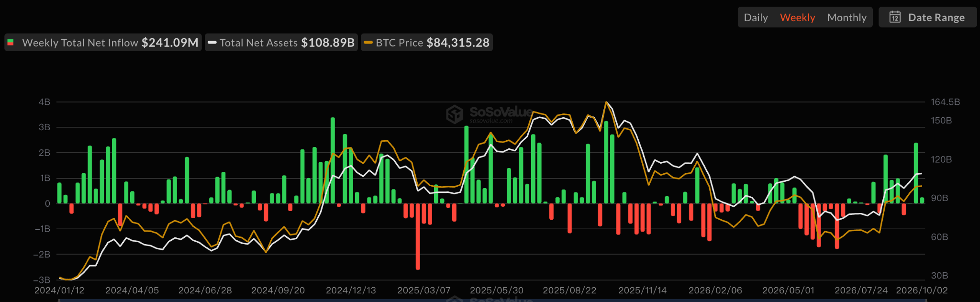Image resolution: width=980 pixels, height=302 pixels.
Task: Click the "2024/01/12" date label
Action: tap(59, 291)
